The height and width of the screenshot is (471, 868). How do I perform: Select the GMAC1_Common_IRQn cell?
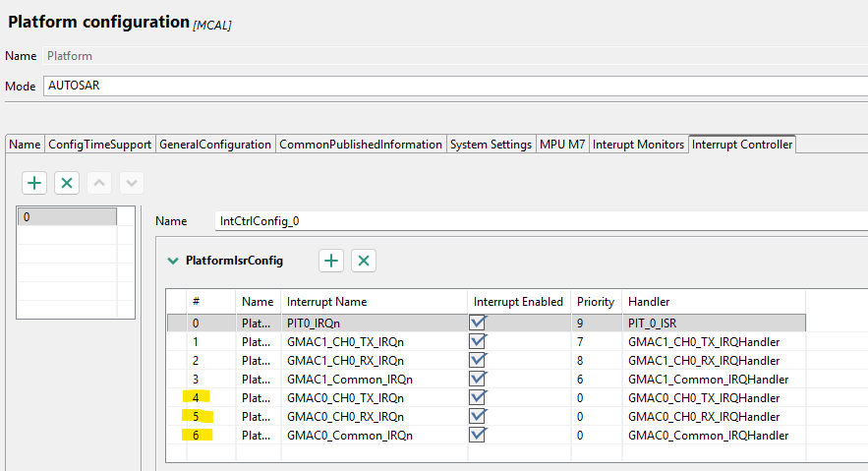375,380
